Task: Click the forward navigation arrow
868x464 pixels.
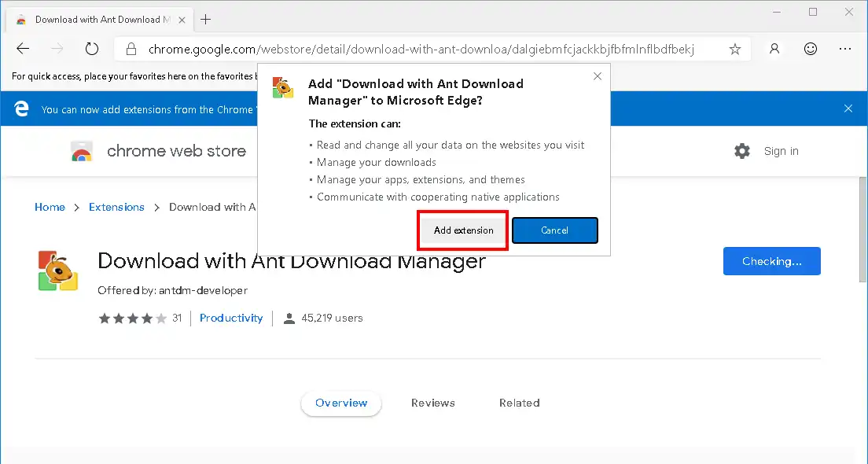Action: [x=57, y=49]
